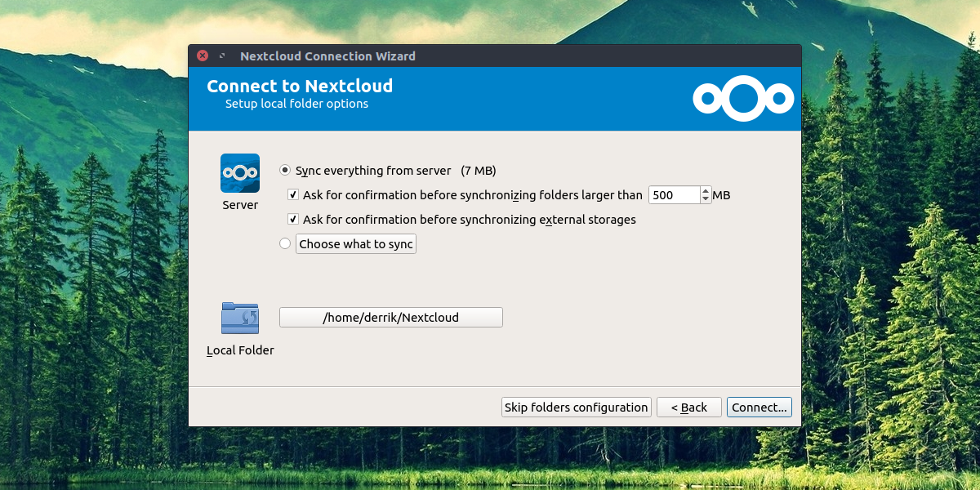
Task: Increase folder size limit with up arrow
Action: click(706, 191)
